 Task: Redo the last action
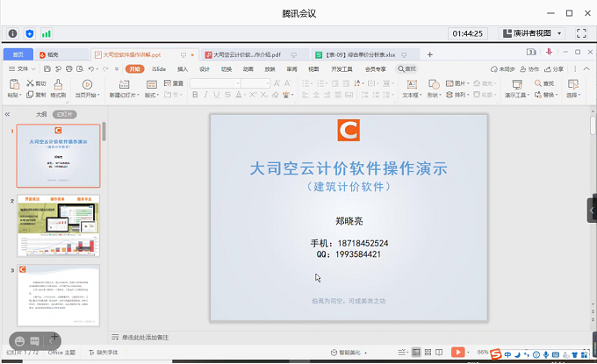tap(105, 68)
